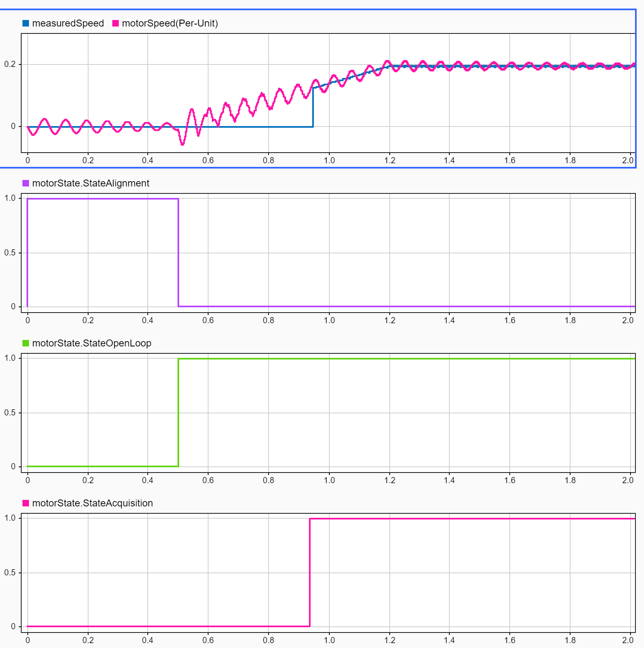Click the lowest dip of the motorSpeed trace
This screenshot has height=648, width=644.
pyautogui.click(x=182, y=144)
